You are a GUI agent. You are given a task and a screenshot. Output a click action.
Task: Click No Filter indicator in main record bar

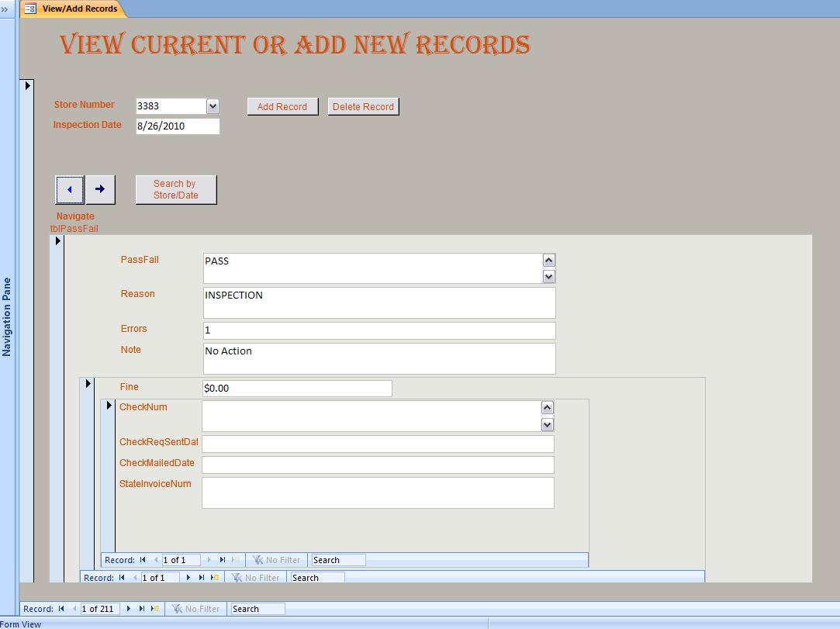195,609
